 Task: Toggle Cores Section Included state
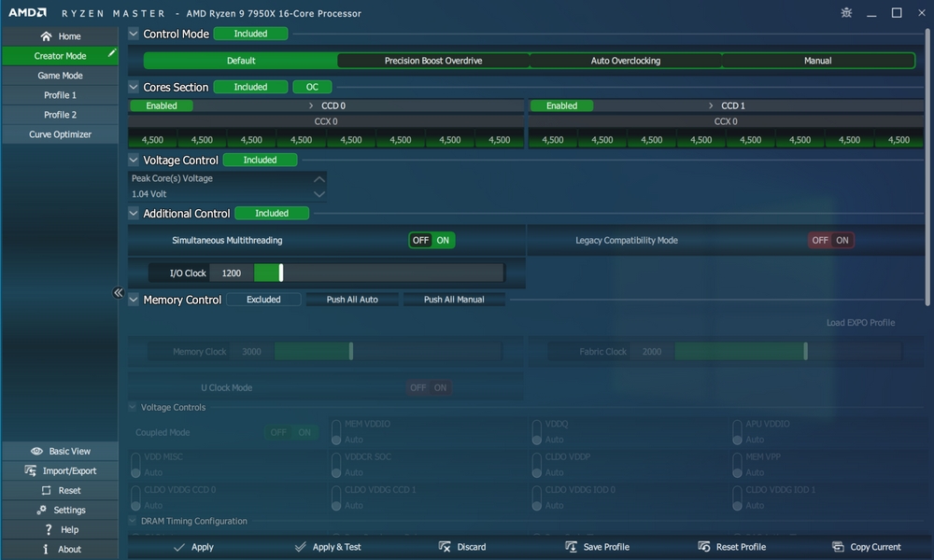point(250,87)
